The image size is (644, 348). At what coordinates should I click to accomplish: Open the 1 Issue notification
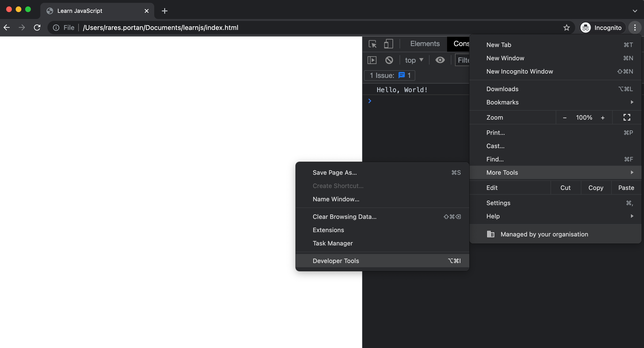pyautogui.click(x=389, y=75)
